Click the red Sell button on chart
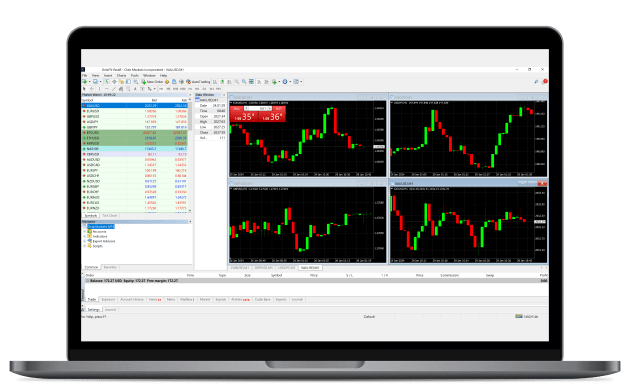The image size is (630, 391). [x=237, y=108]
